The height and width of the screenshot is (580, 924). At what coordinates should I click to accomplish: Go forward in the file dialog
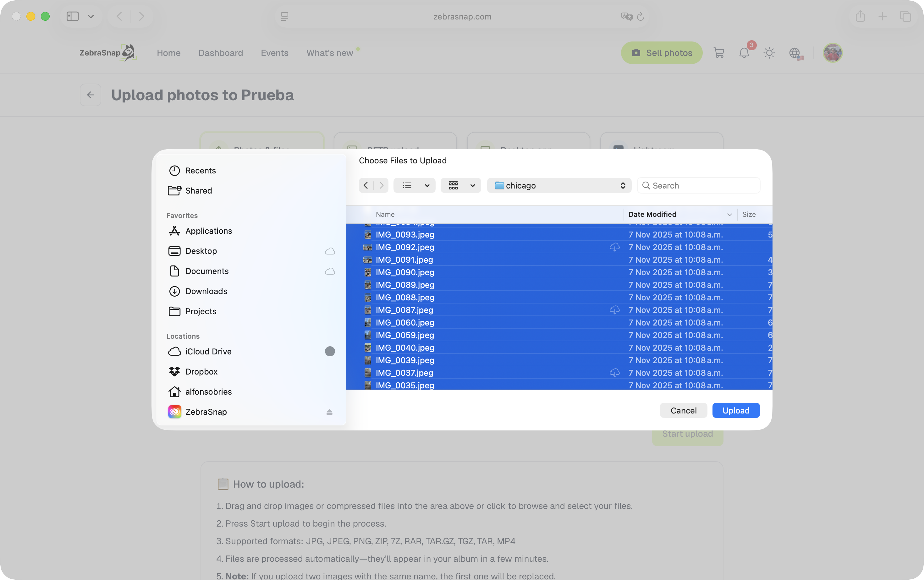[381, 186]
